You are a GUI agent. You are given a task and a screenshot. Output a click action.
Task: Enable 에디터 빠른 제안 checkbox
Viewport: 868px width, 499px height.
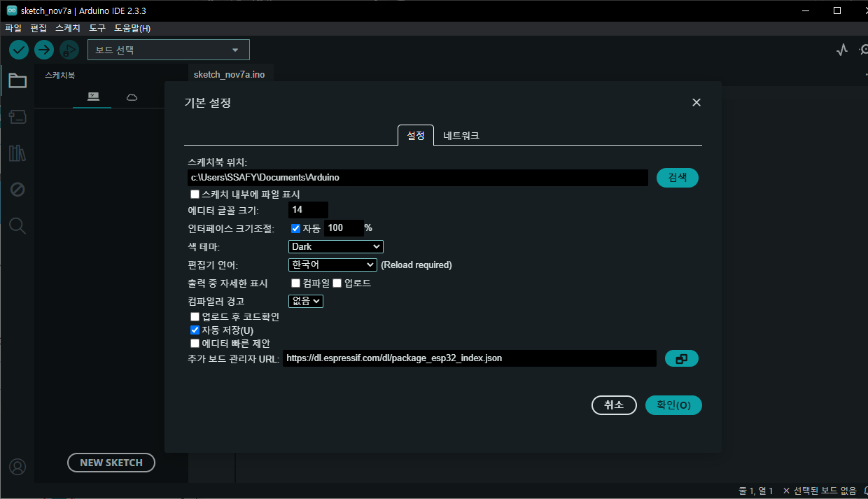click(195, 343)
